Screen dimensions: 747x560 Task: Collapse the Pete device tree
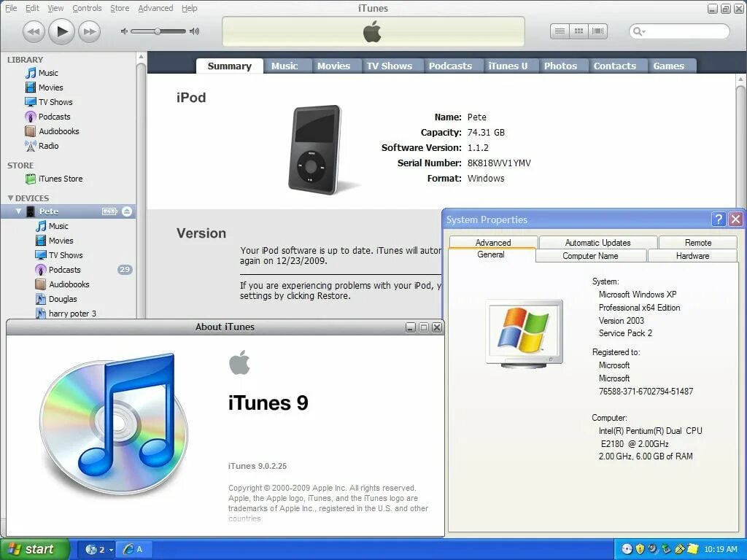18,211
